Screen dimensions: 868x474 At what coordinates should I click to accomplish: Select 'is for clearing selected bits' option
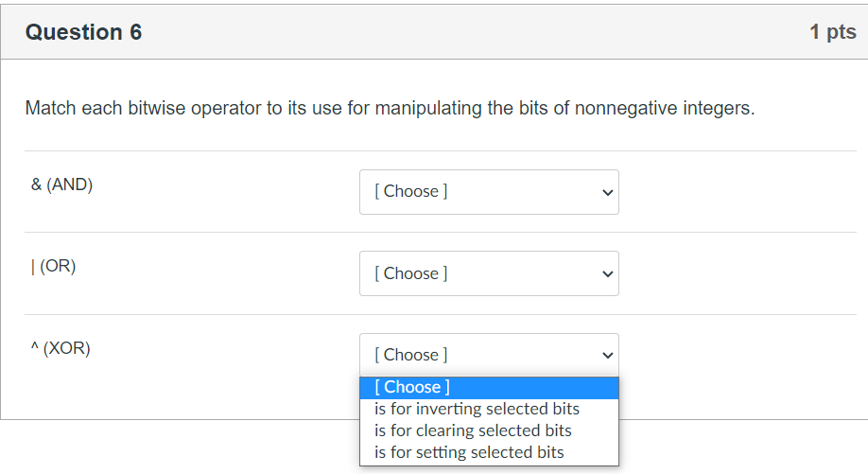tap(473, 430)
